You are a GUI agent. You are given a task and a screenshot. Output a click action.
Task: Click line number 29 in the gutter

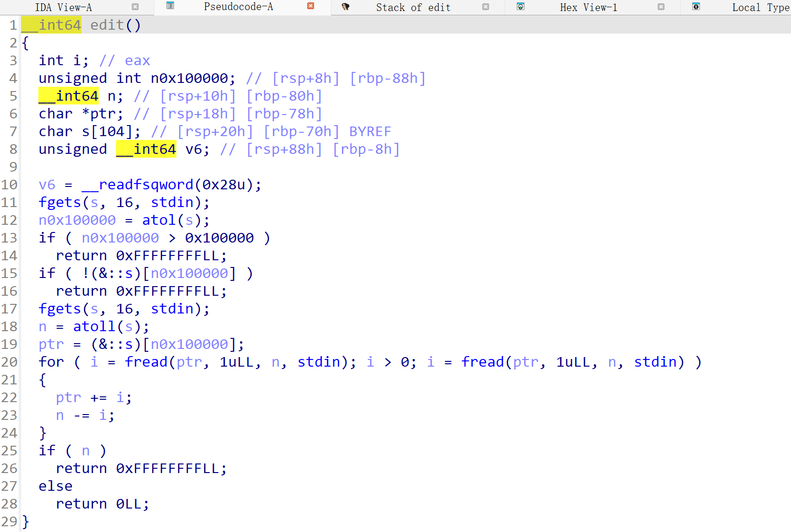coord(9,521)
